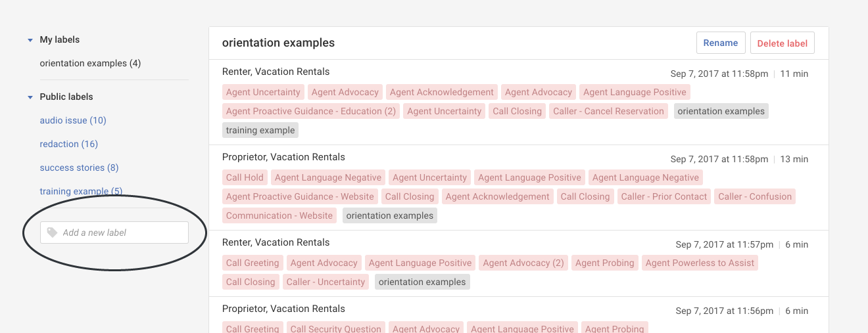The width and height of the screenshot is (868, 333).
Task: Type in the Add a new label field
Action: pyautogui.click(x=122, y=233)
